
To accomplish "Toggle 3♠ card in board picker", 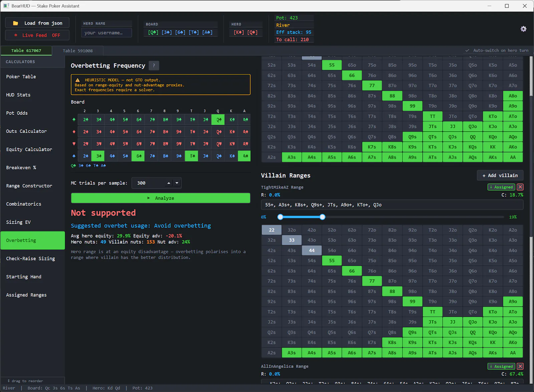I will tap(98, 156).
